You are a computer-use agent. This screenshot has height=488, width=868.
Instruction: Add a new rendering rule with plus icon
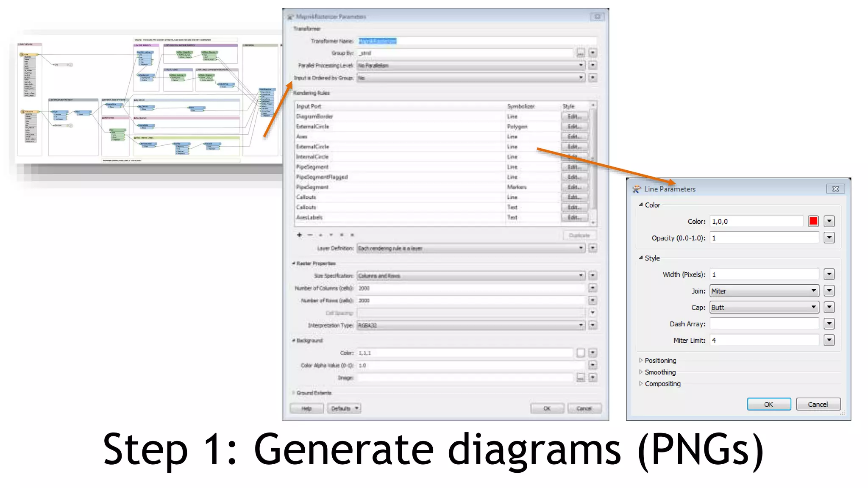click(299, 235)
